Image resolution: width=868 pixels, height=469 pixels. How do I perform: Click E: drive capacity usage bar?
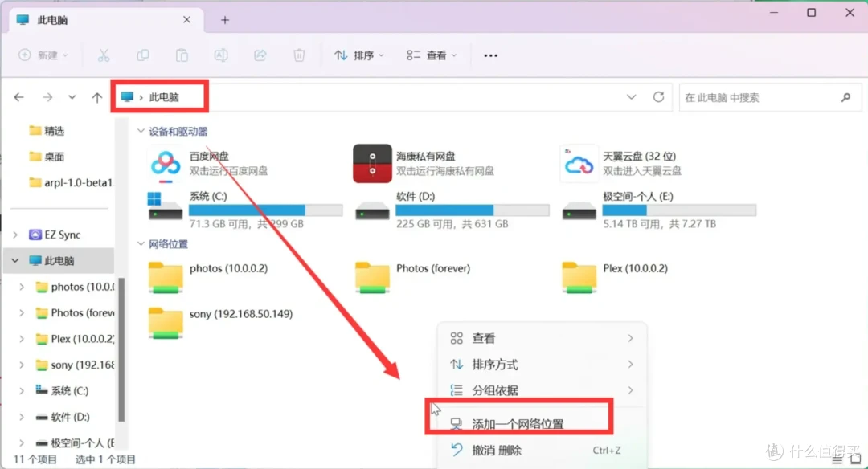pos(679,210)
